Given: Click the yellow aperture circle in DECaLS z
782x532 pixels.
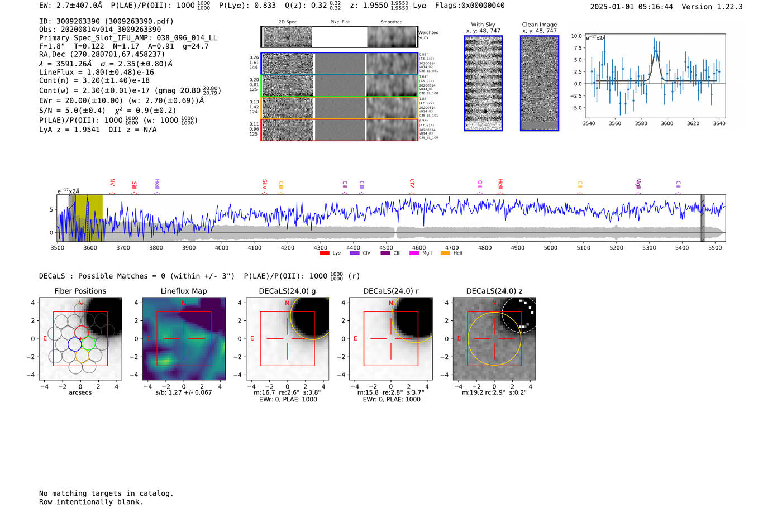Looking at the screenshot, I should click(494, 338).
